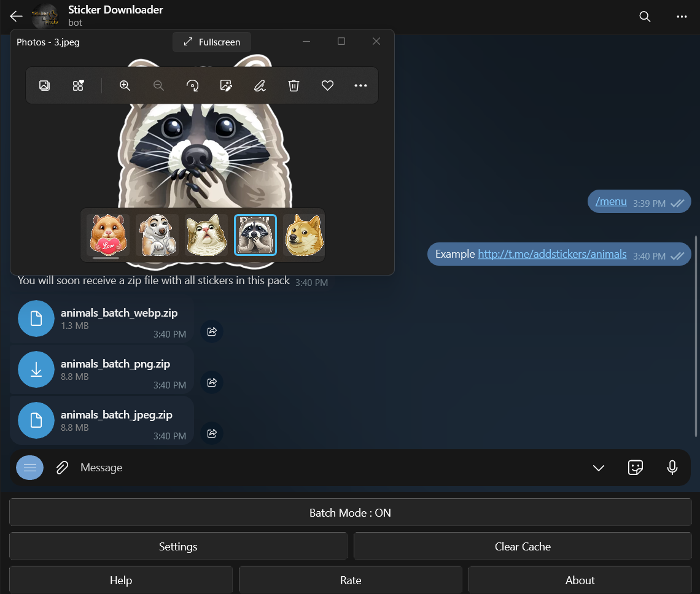
Task: Search within the chat
Action: pyautogui.click(x=645, y=17)
